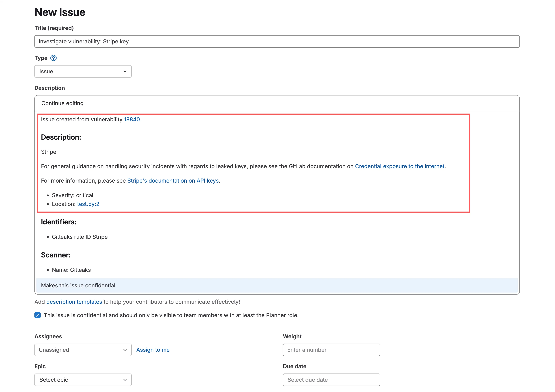Click chevron arrow in Assignees dropdown
This screenshot has height=392, width=555.
click(125, 350)
